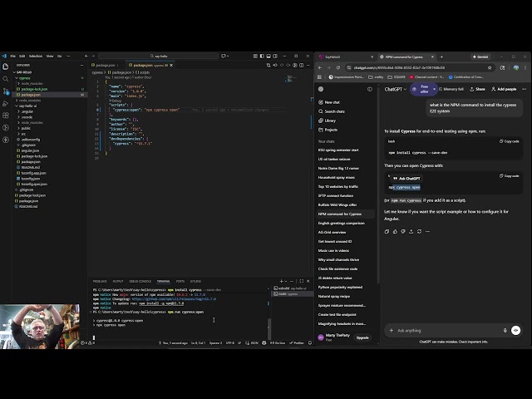532x399 pixels.
Task: Open the Selection menu in VS Code
Action: click(35, 56)
